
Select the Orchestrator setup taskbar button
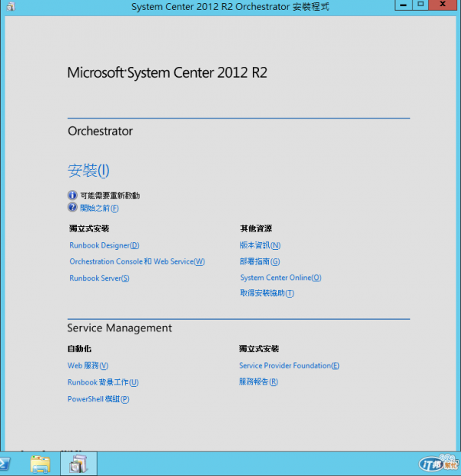(x=78, y=464)
